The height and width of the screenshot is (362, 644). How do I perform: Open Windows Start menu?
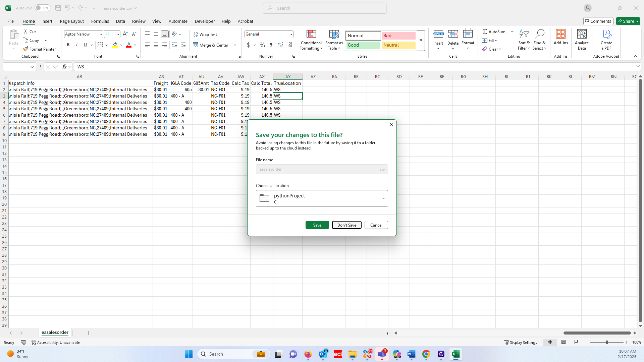point(189,354)
